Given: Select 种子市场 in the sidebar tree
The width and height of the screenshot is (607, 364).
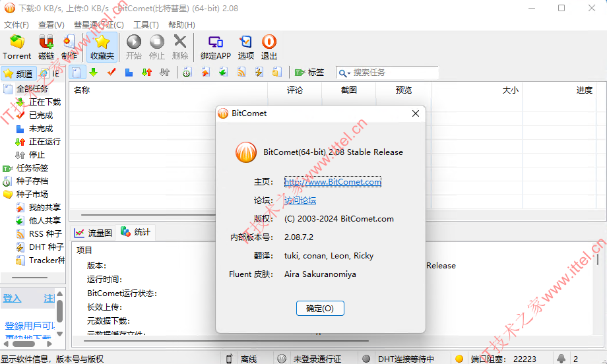Looking at the screenshot, I should [x=32, y=194].
